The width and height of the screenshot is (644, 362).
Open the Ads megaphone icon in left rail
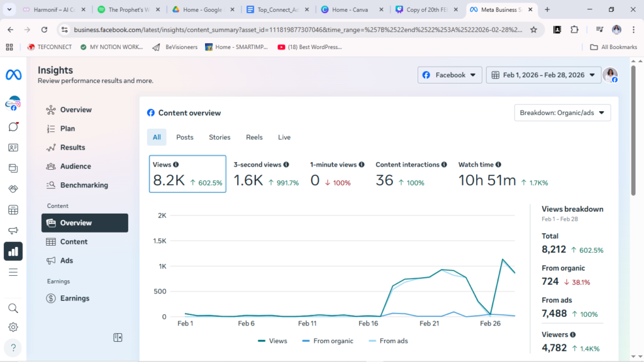[x=13, y=231]
